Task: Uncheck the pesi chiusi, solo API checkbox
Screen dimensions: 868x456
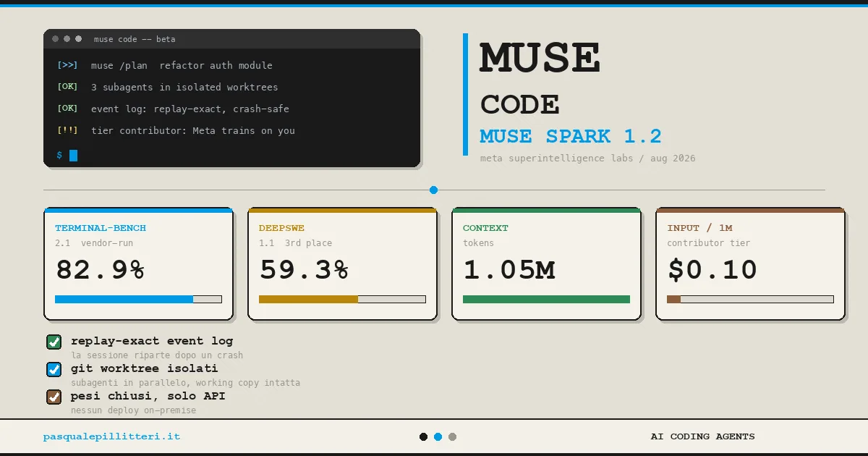Action: pyautogui.click(x=54, y=397)
